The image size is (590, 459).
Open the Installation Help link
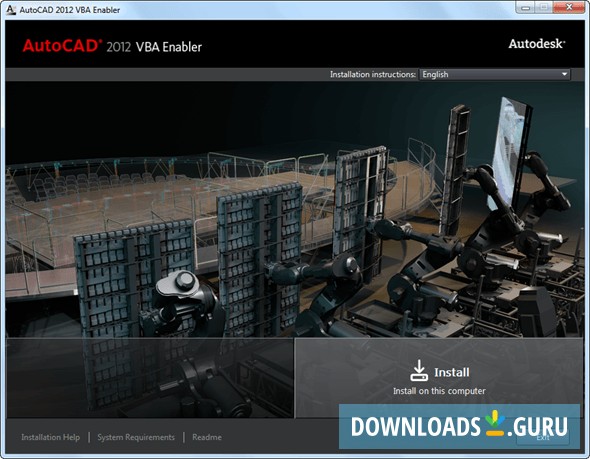[50, 437]
